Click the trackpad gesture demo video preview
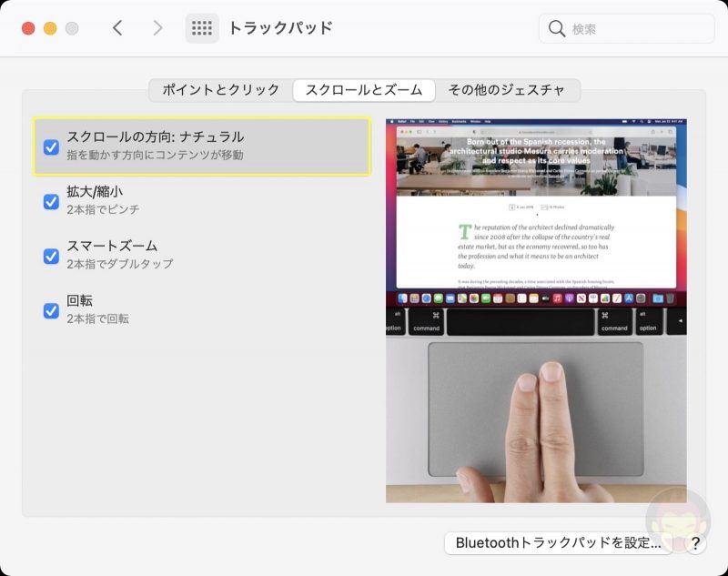The width and height of the screenshot is (728, 576). (539, 309)
